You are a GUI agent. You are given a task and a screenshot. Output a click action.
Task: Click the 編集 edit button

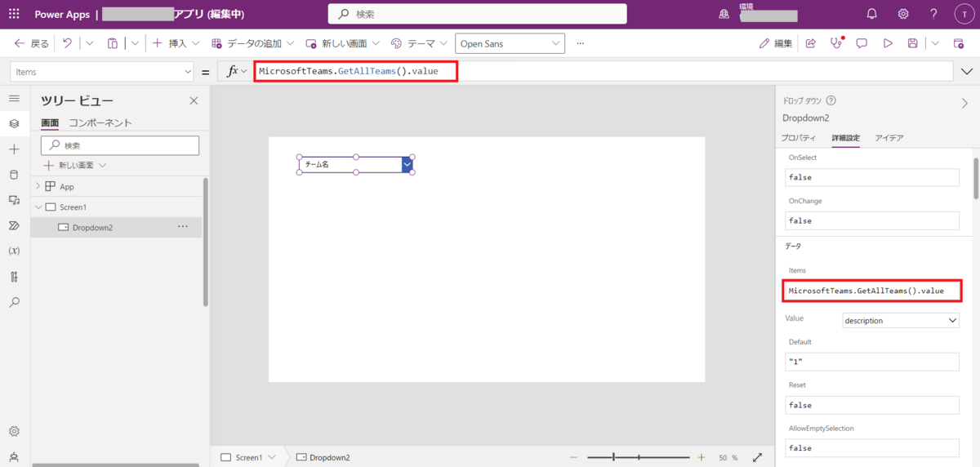pos(776,43)
